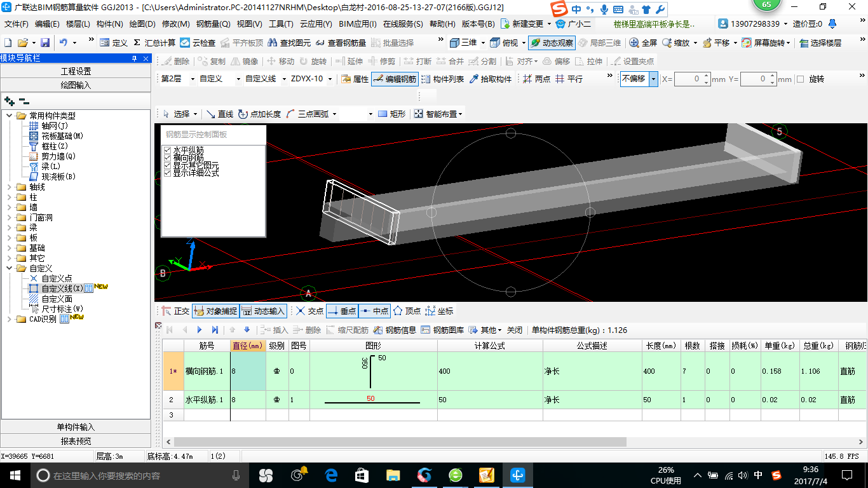Expand the 轴线 tree folder

coord(9,187)
